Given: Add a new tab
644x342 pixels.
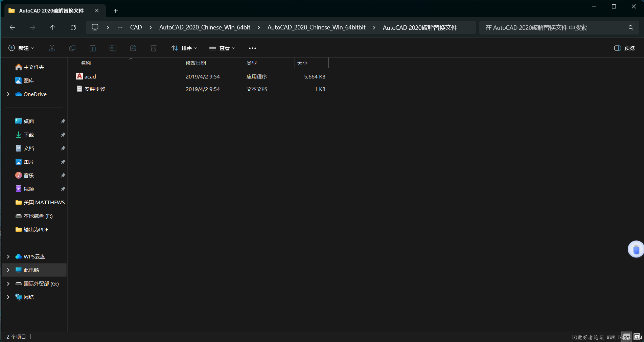Looking at the screenshot, I should point(116,11).
